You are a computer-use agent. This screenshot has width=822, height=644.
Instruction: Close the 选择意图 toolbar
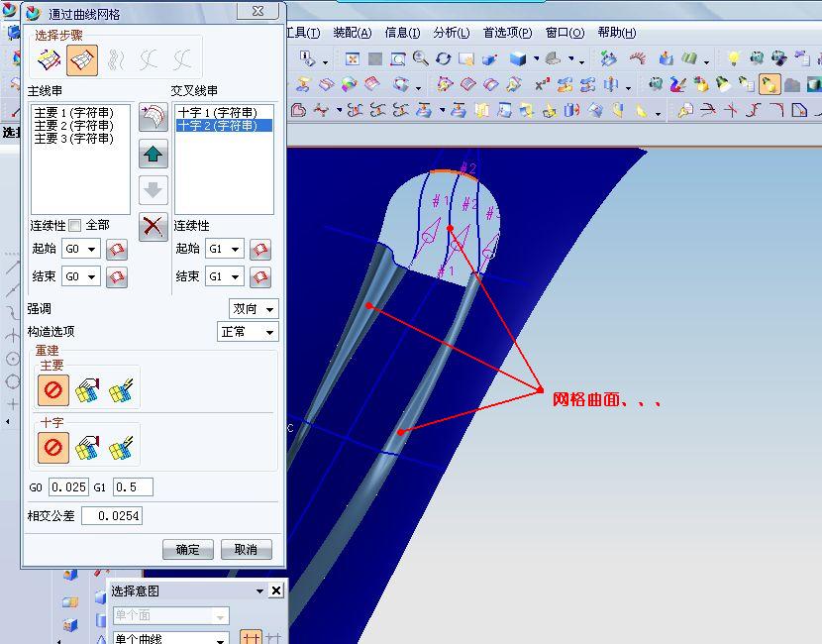coord(275,591)
